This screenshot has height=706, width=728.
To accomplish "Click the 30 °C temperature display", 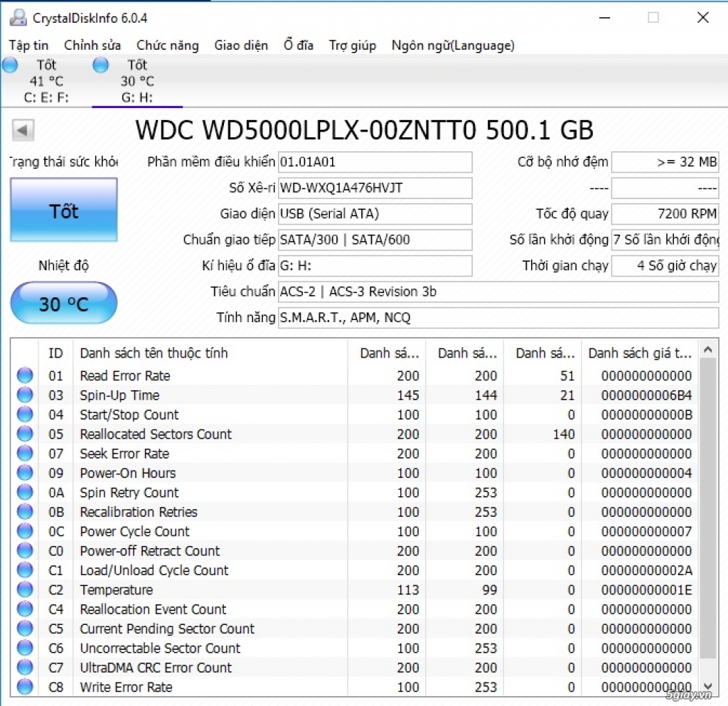I will tap(63, 303).
